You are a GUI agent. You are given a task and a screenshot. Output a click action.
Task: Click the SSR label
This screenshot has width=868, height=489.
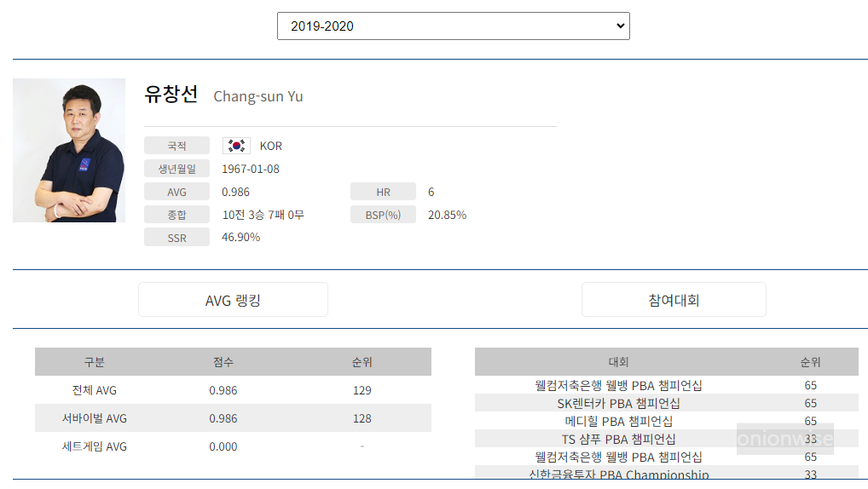[176, 238]
